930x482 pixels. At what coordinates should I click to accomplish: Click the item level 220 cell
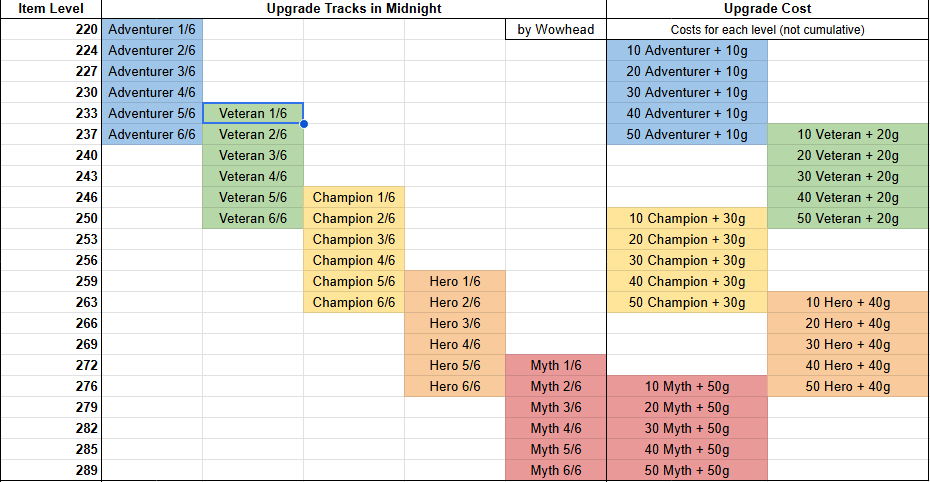(x=50, y=29)
